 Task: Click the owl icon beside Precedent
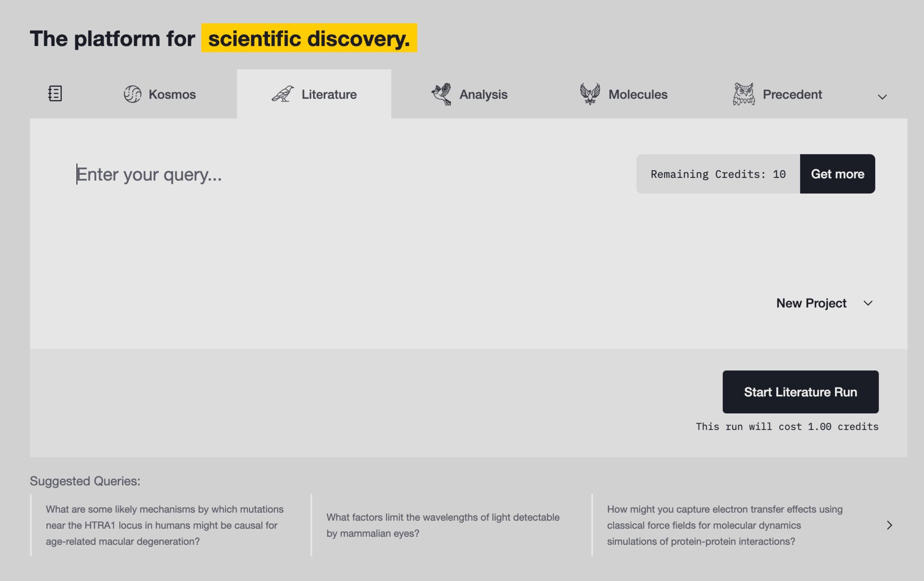click(x=744, y=94)
